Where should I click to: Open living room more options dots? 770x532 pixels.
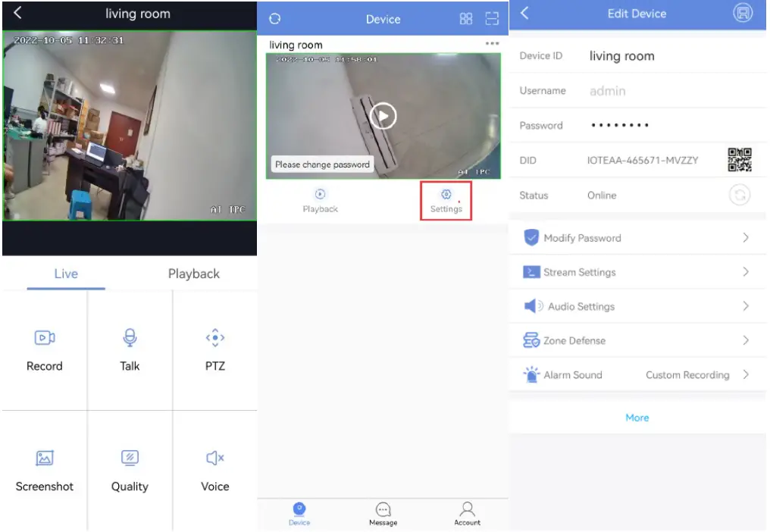click(x=492, y=43)
